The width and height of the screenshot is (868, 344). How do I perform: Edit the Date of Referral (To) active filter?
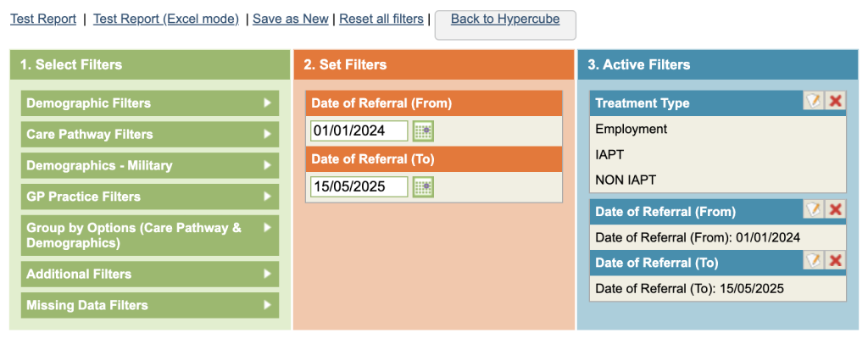[x=814, y=261]
